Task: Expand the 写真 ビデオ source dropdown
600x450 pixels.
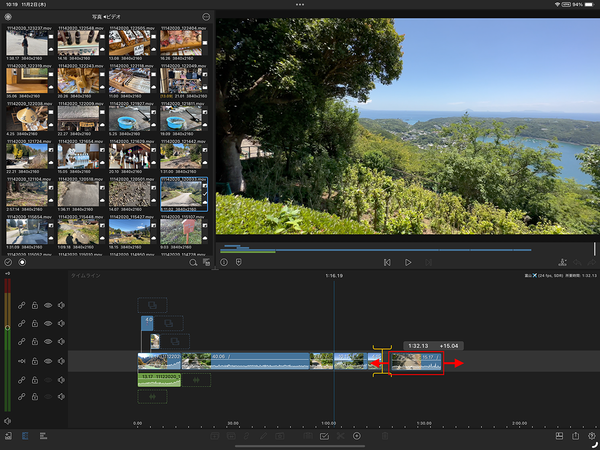Action: click(x=106, y=17)
